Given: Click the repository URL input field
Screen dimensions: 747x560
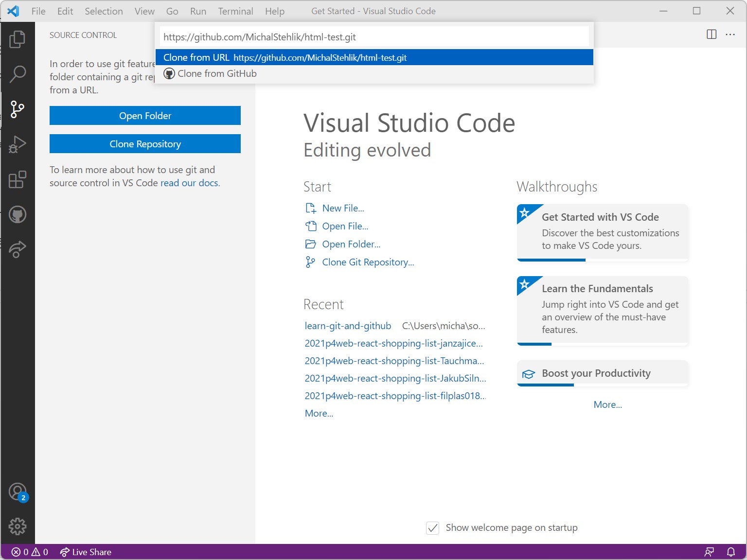Looking at the screenshot, I should [x=374, y=37].
